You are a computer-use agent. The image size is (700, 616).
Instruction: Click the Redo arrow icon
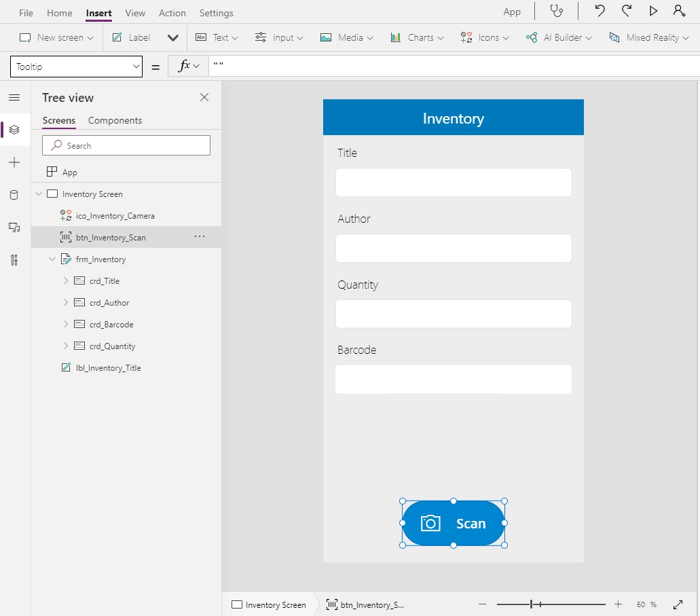[627, 11]
